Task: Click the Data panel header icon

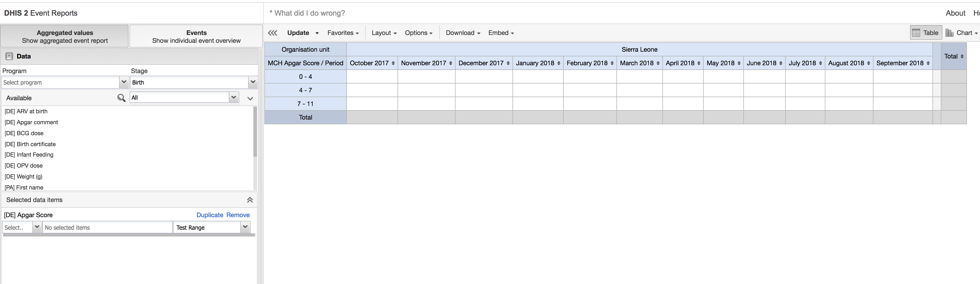Action: (9, 56)
